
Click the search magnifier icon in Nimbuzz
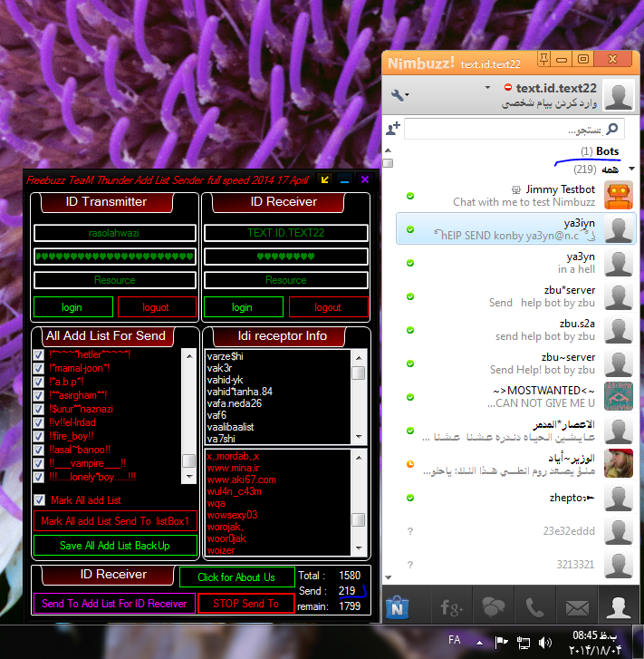612,129
